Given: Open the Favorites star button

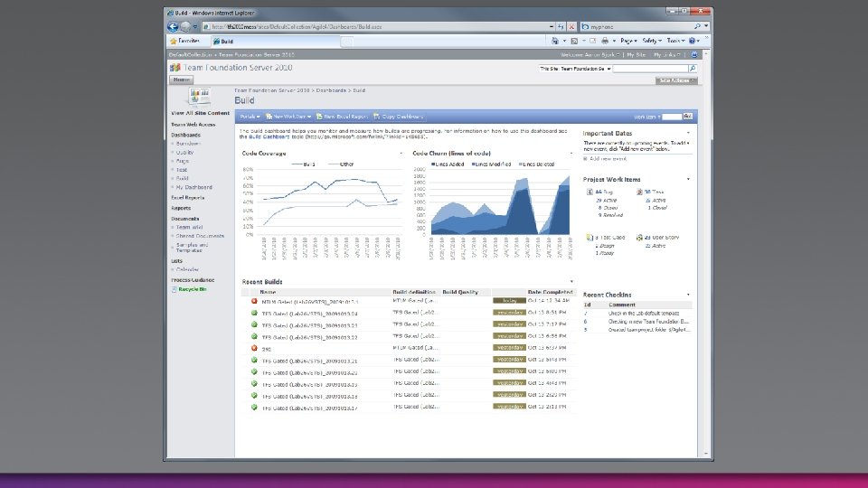Looking at the screenshot, I should point(184,41).
